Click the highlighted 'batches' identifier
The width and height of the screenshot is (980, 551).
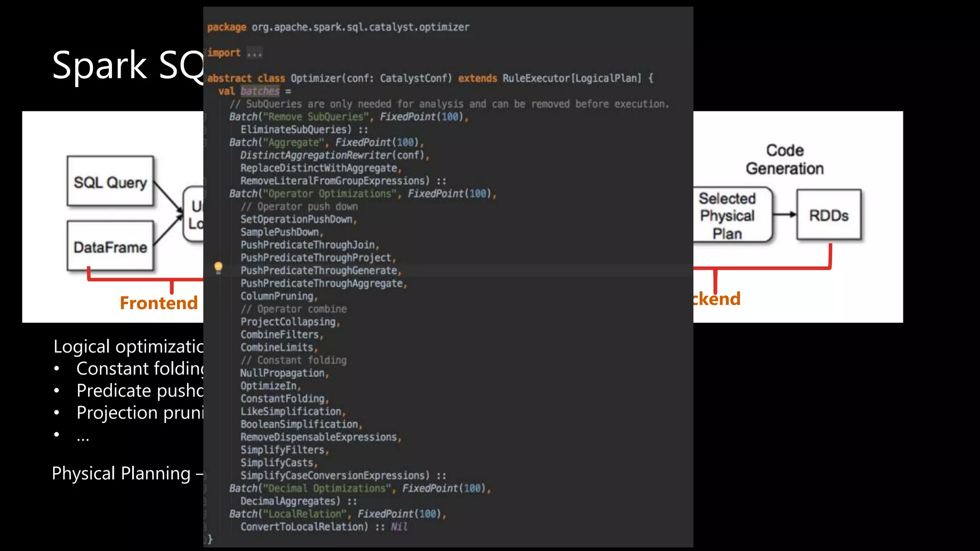tap(260, 91)
